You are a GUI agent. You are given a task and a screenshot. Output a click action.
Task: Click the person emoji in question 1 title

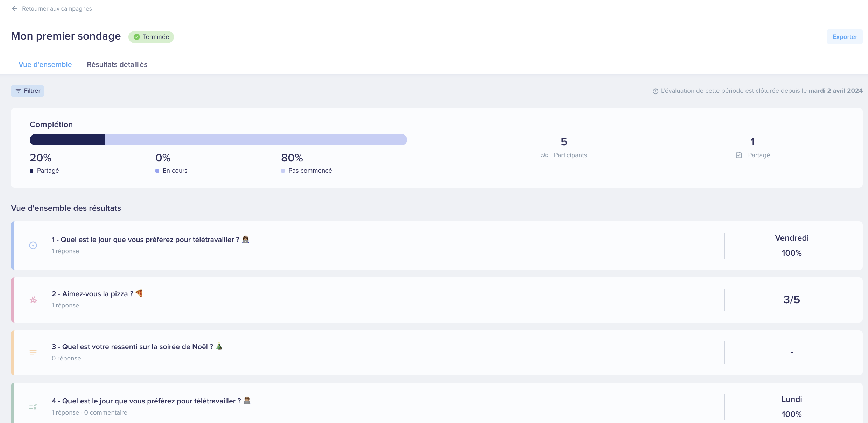pos(246,239)
